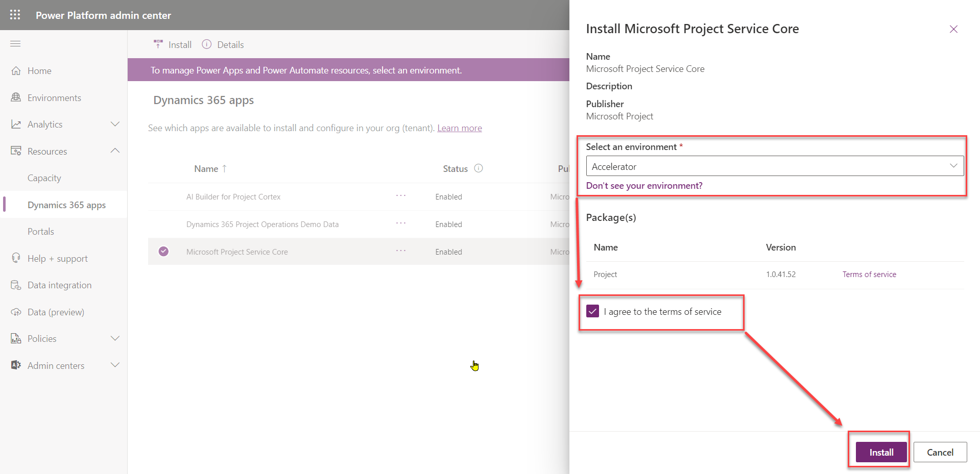This screenshot has height=474, width=980.
Task: Click Project package name in panel
Action: pos(605,275)
